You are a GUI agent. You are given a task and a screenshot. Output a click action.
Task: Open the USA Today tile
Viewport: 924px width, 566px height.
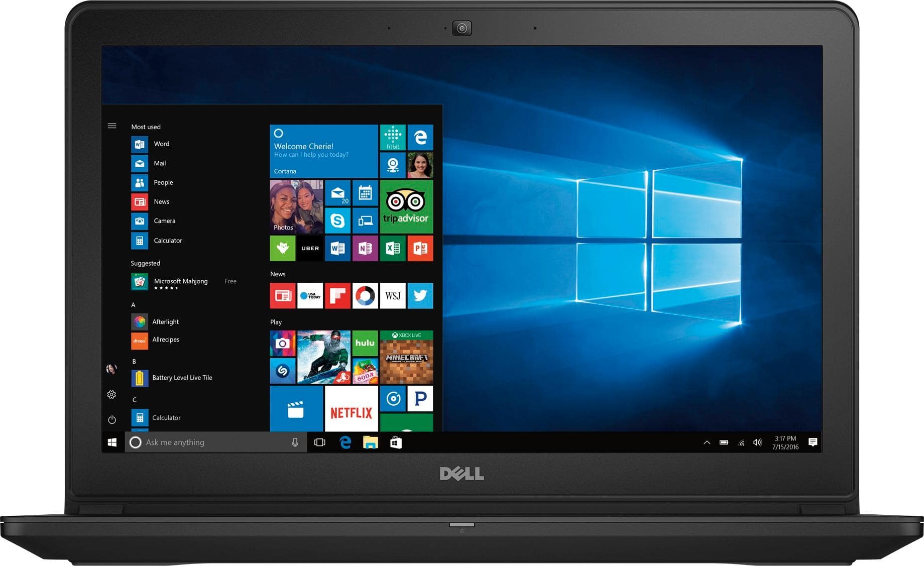tap(310, 296)
